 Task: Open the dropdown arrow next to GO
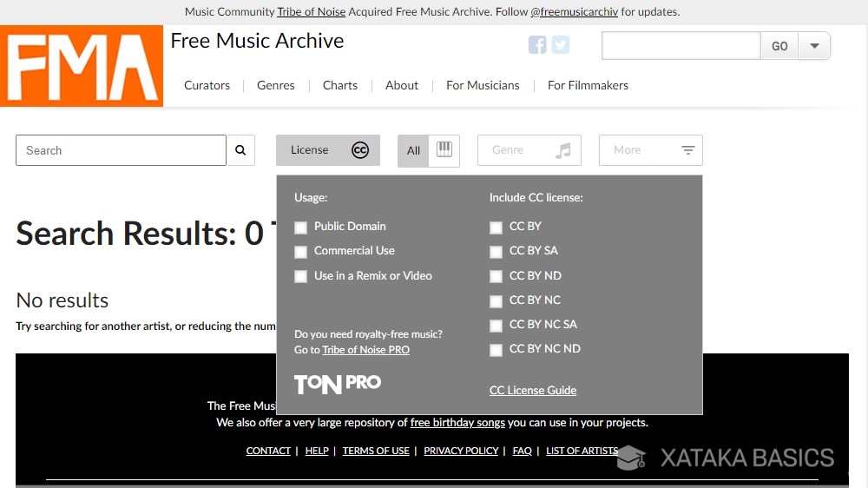[x=814, y=46]
